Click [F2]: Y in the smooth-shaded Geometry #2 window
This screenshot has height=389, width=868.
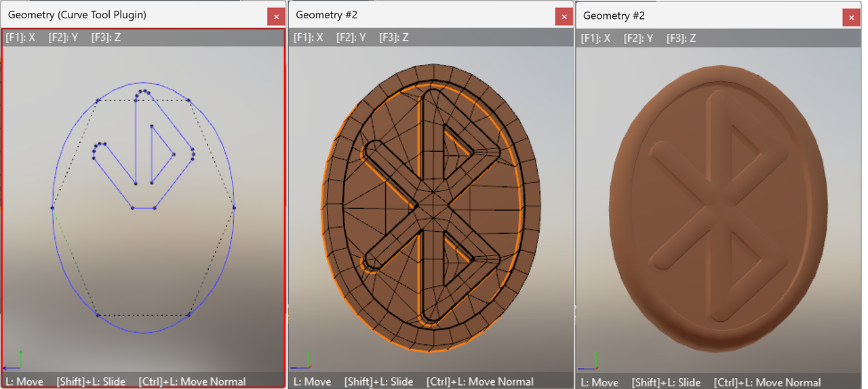click(639, 38)
